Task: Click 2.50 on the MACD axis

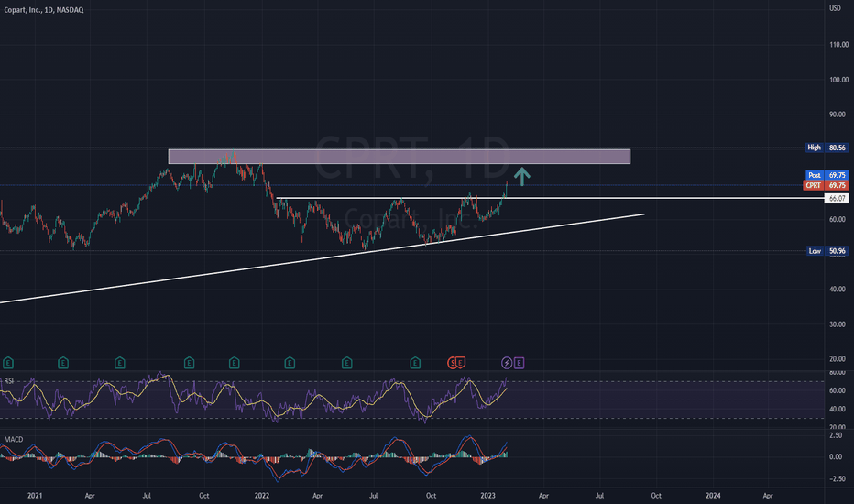Action: (836, 436)
